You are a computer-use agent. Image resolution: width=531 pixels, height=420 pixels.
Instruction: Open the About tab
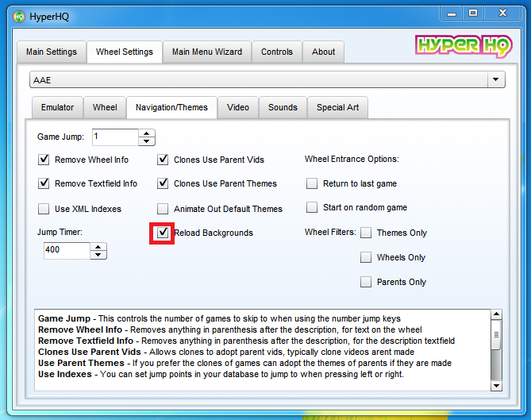[x=323, y=52]
